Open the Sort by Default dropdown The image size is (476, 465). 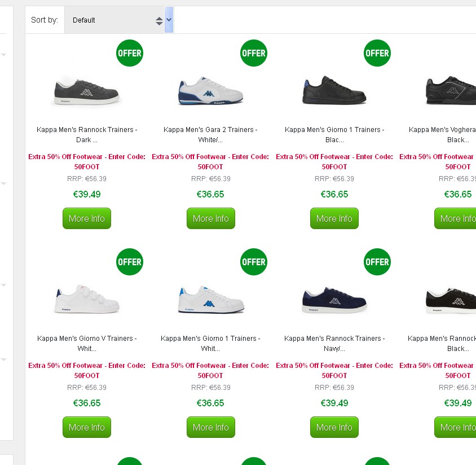click(x=113, y=20)
